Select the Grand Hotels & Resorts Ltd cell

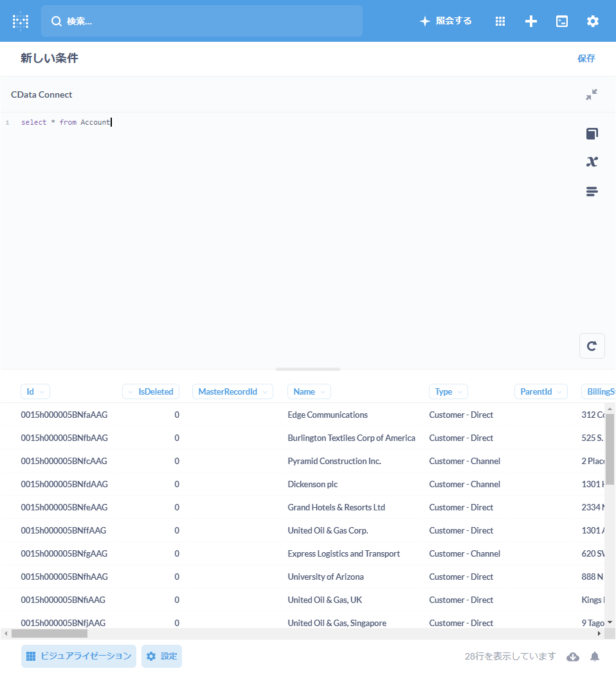point(336,508)
